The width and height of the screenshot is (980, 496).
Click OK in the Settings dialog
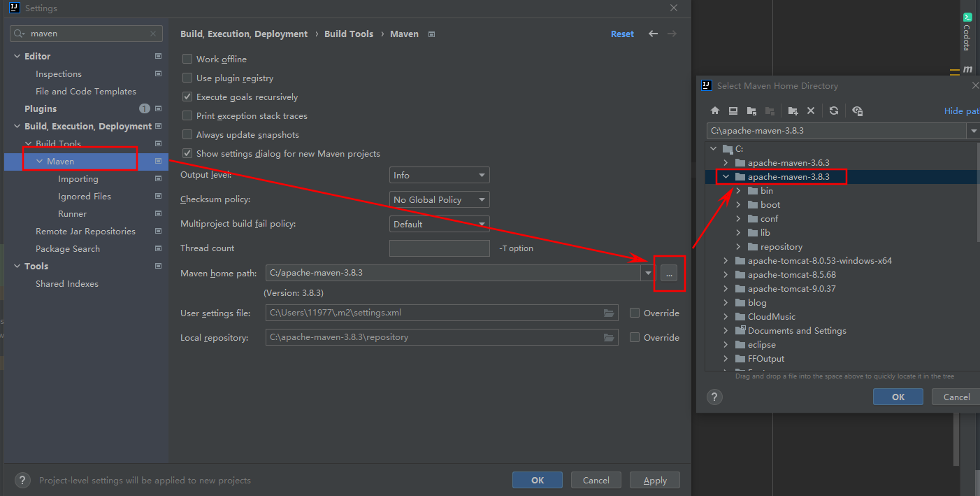(x=538, y=480)
